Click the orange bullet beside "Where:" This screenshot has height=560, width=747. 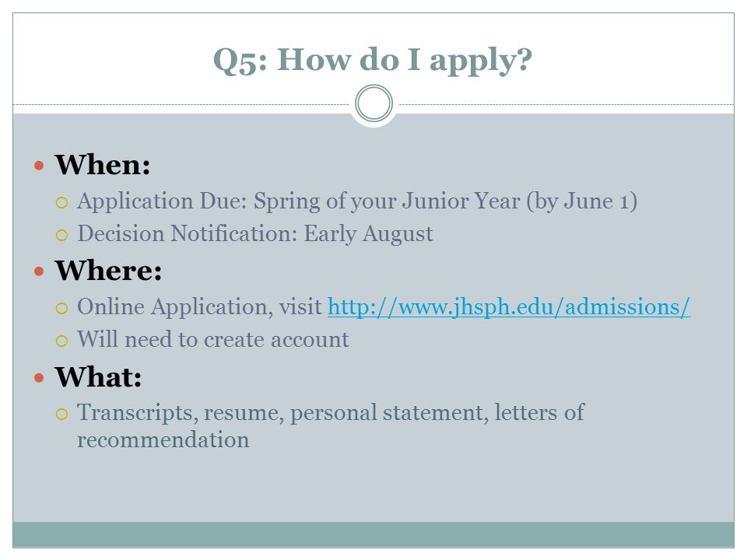[x=39, y=271]
